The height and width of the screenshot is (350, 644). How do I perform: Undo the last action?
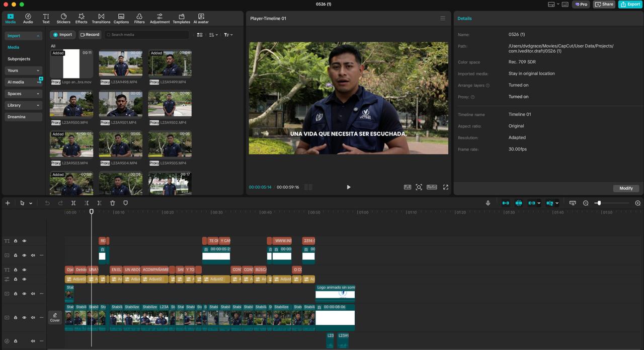(x=47, y=203)
